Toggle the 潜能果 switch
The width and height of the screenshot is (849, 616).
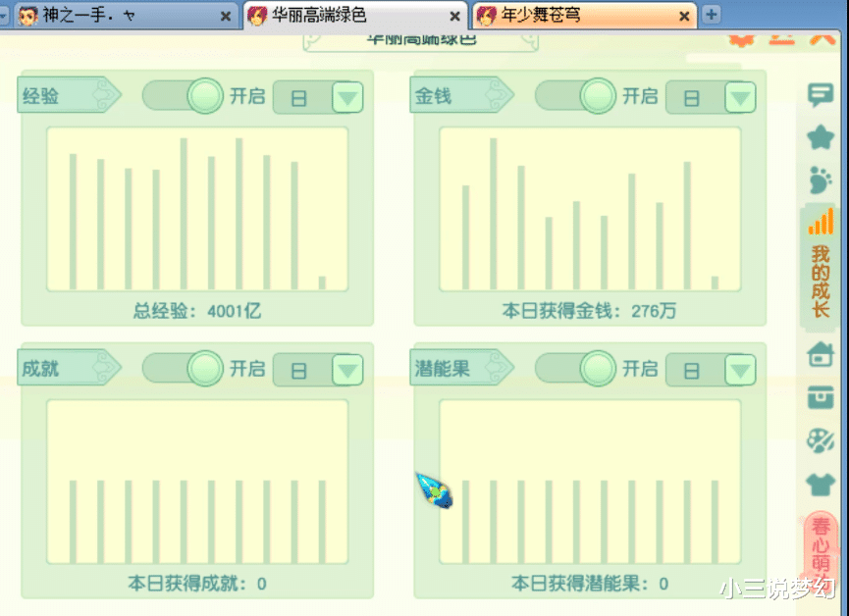575,369
